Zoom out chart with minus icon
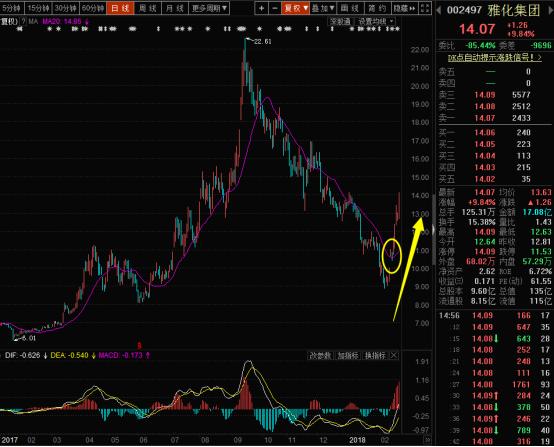The image size is (554, 447). coord(275,8)
